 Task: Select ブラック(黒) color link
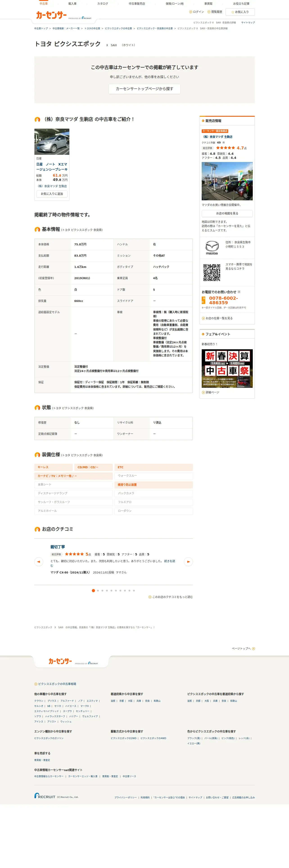click(x=194, y=738)
